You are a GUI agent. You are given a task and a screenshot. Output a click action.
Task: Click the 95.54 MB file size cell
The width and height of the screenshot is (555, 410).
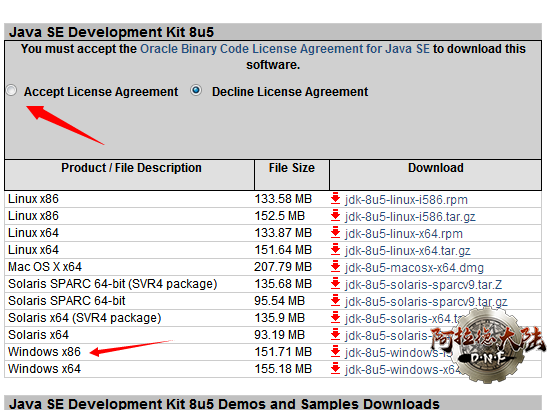coord(279,301)
